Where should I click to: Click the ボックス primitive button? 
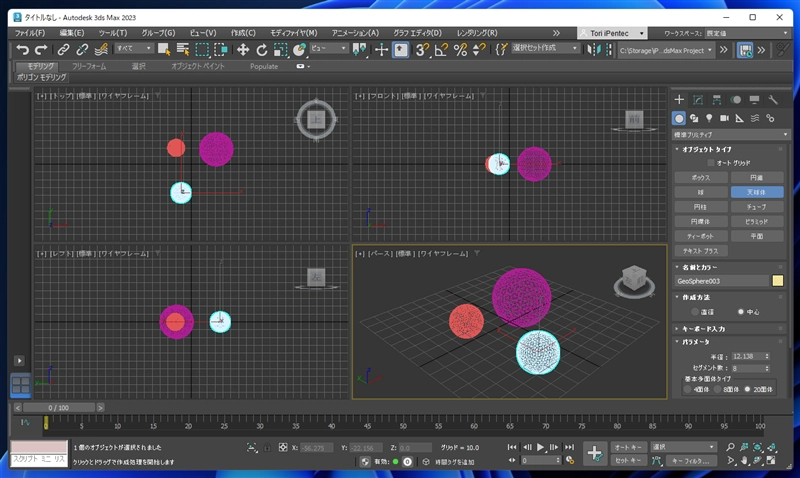tap(701, 178)
